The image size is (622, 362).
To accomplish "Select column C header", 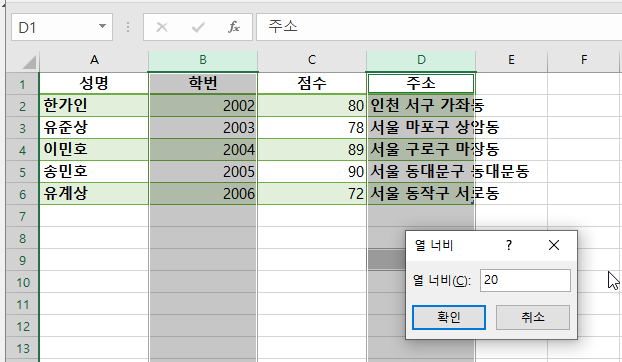I will coord(312,61).
